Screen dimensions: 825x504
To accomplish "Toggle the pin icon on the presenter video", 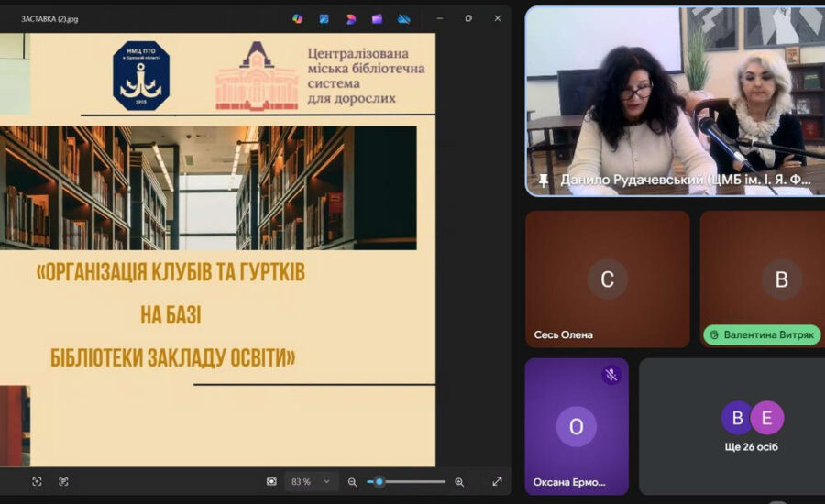I will [x=543, y=181].
